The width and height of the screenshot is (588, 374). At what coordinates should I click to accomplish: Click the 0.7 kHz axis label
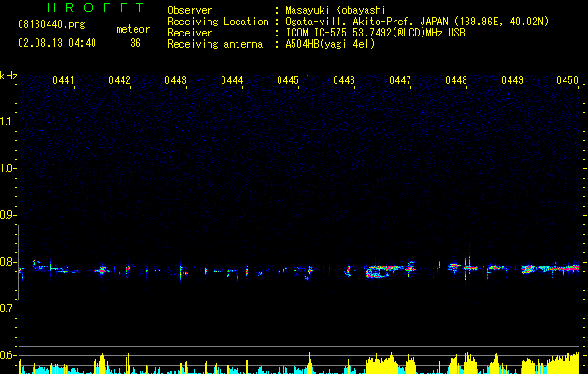coord(7,309)
